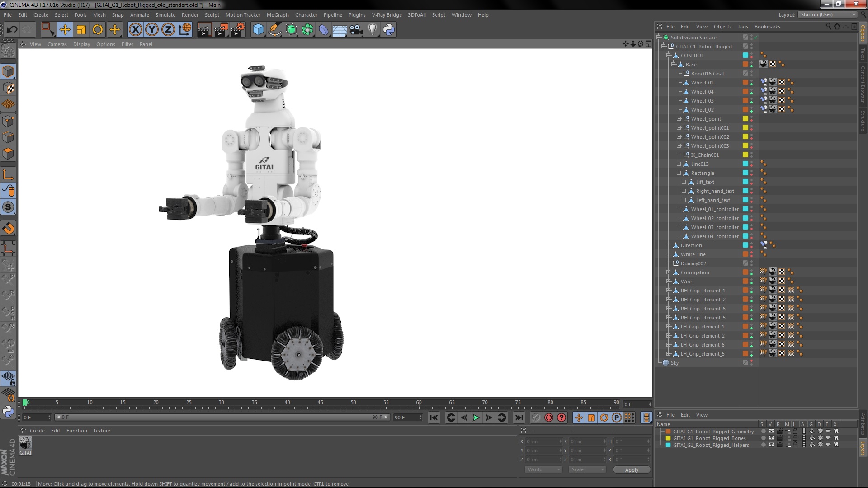The width and height of the screenshot is (868, 488).
Task: Go to end of animation
Action: (x=519, y=418)
